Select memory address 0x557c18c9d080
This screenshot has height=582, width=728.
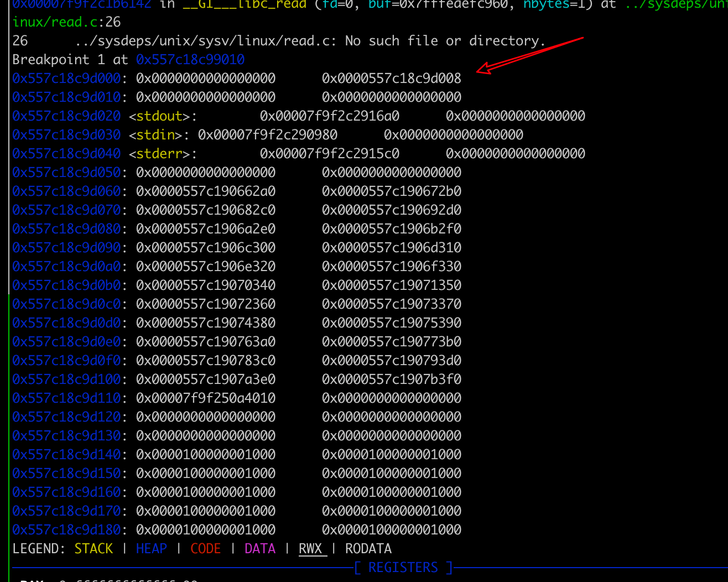point(66,229)
